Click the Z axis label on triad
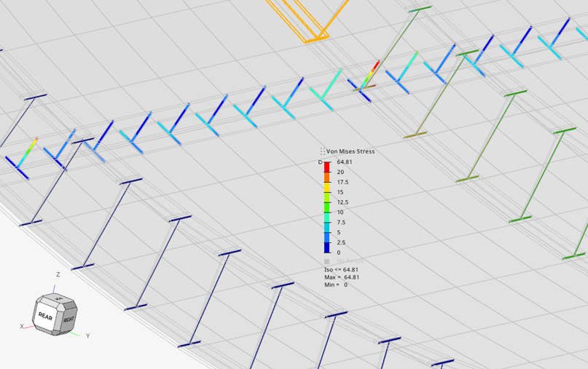The width and height of the screenshot is (588, 369). (x=58, y=274)
